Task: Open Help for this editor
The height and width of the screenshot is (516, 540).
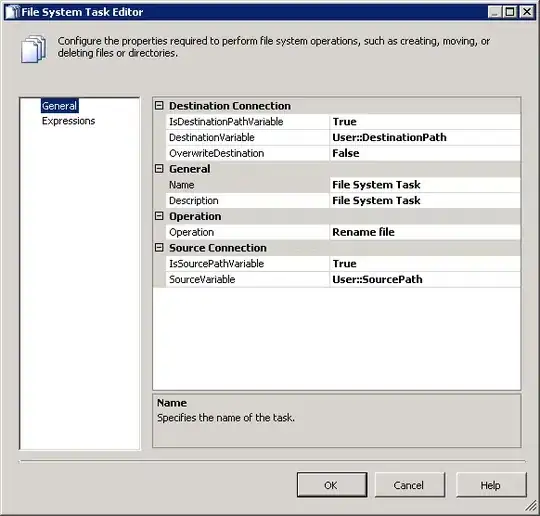Action: [x=491, y=485]
